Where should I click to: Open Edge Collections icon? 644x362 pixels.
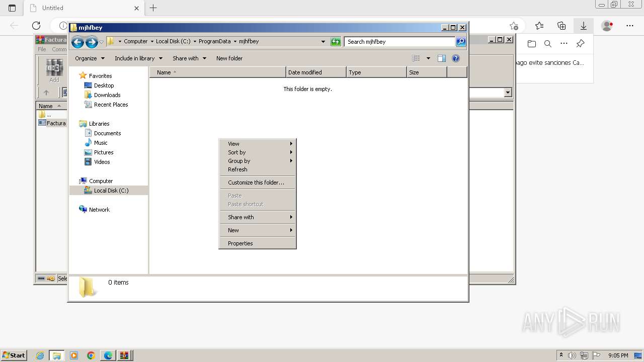(x=561, y=26)
